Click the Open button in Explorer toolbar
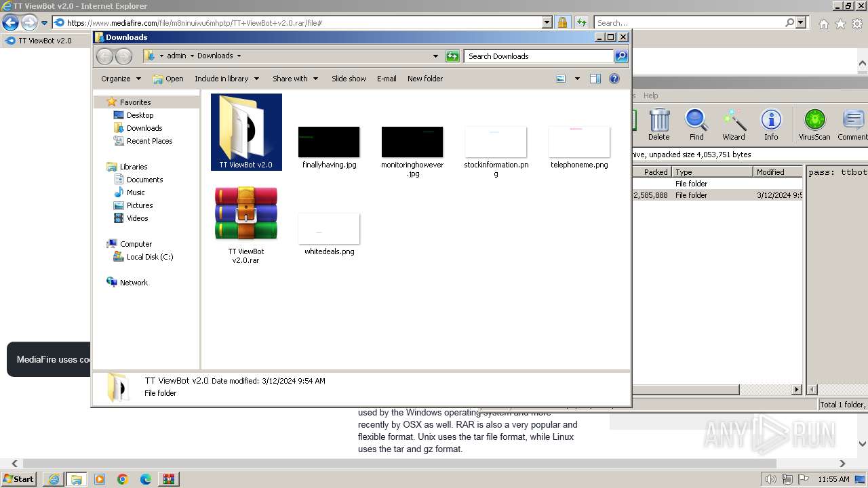This screenshot has width=868, height=488. coord(168,79)
